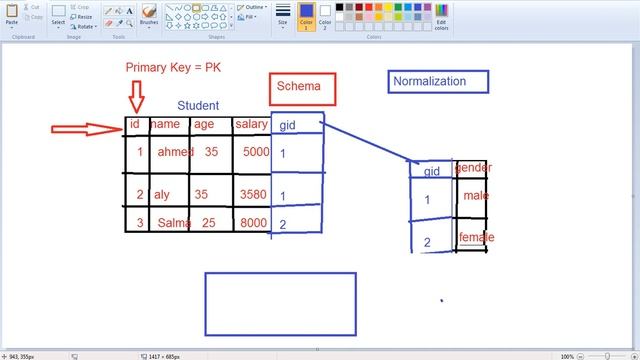Screen dimensions: 640x360
Task: Pick the Down arrow shape
Action: click(169, 26)
